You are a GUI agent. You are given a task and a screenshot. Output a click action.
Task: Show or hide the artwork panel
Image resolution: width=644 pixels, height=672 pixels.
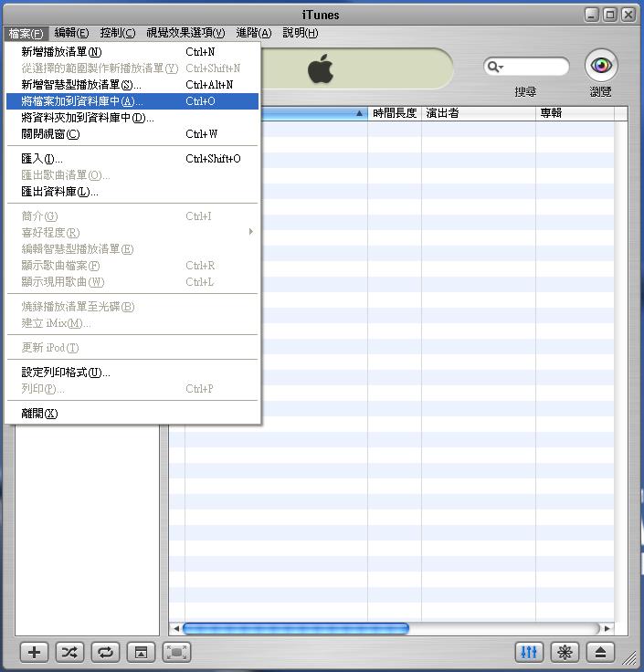[x=141, y=652]
